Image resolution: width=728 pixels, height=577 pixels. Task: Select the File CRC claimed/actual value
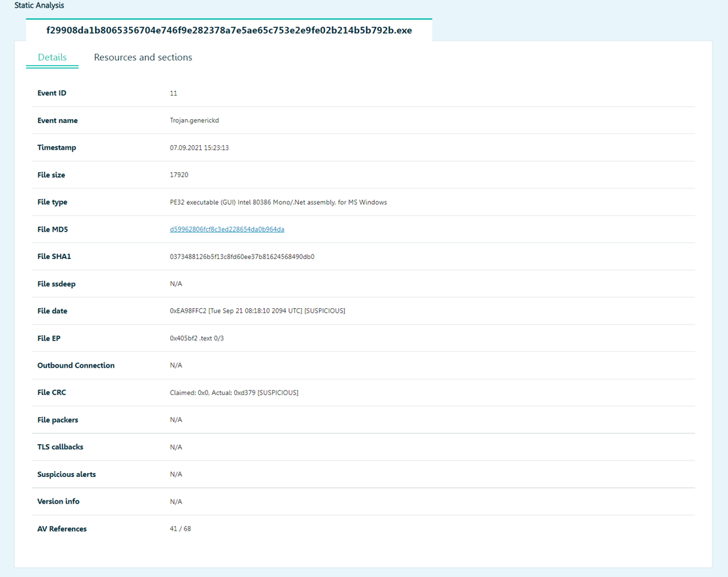[x=234, y=393]
